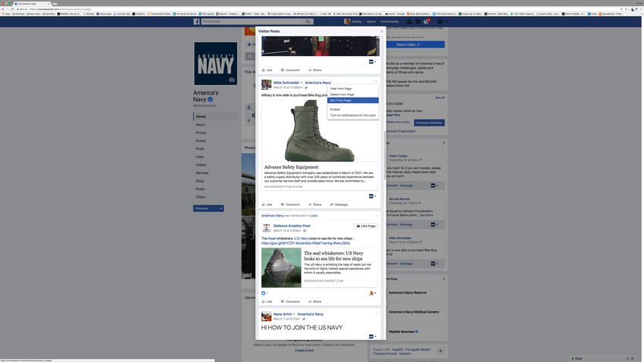
Task: Click the #NavySEAL hashtag
Action: click(x=342, y=243)
